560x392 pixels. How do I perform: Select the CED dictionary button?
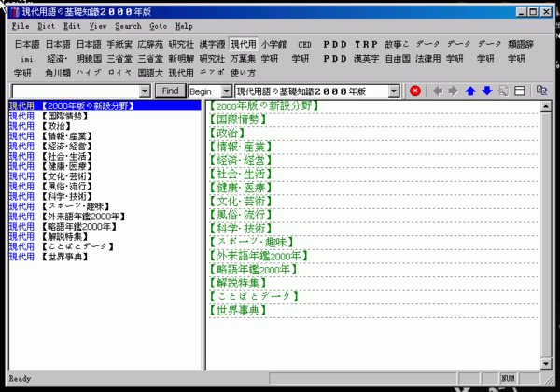coord(304,44)
